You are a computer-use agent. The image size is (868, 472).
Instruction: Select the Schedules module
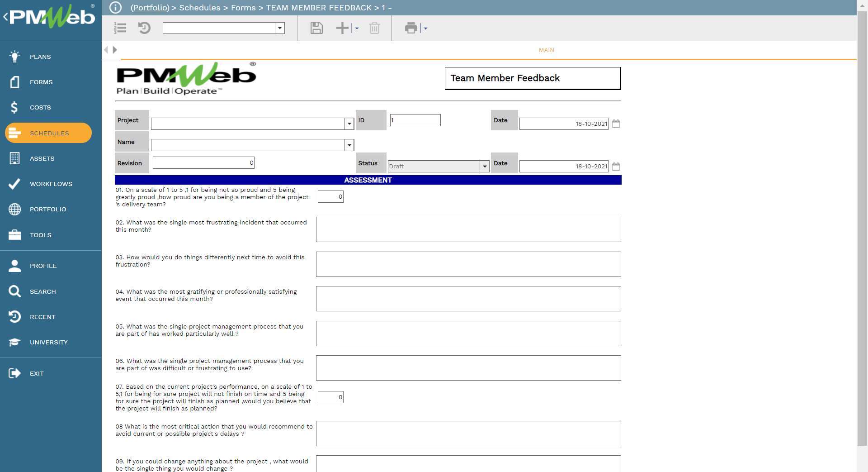pyautogui.click(x=48, y=133)
